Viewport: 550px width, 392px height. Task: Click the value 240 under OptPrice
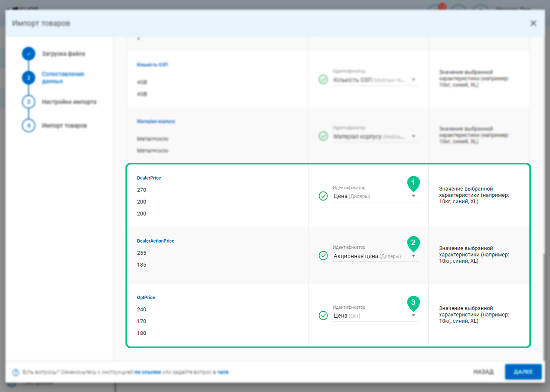click(142, 310)
